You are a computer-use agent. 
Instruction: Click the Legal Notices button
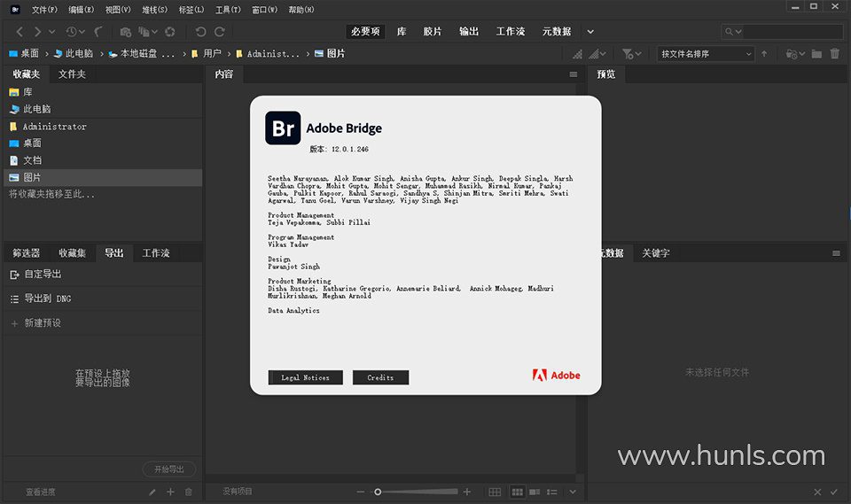point(306,377)
